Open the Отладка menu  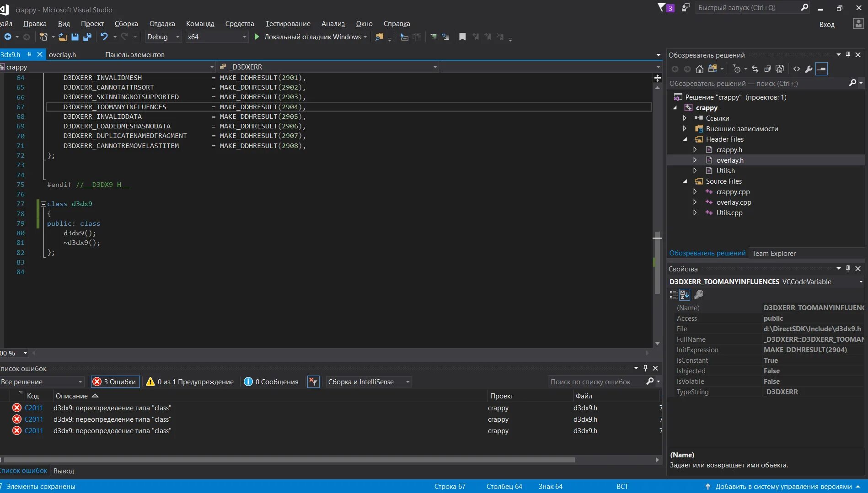(162, 24)
